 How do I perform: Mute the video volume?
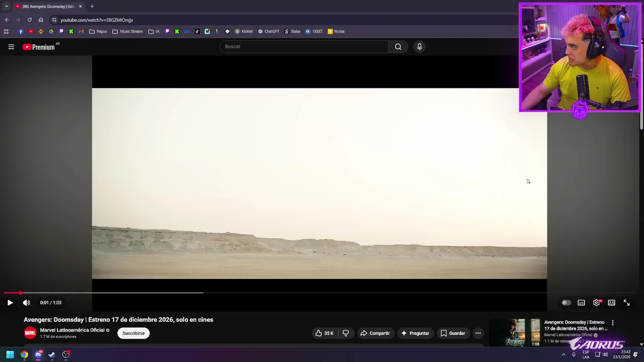coord(26,303)
